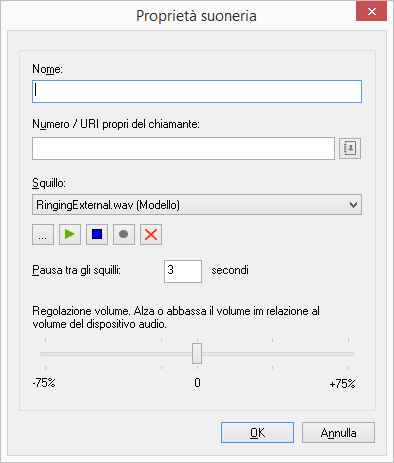
Task: Click the volume adjustment slider thumb
Action: (x=197, y=354)
